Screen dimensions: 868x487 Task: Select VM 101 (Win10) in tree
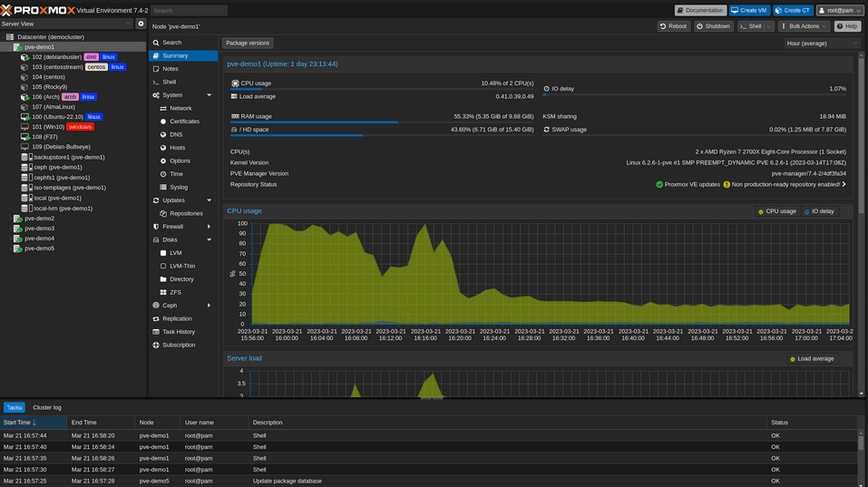(x=47, y=127)
